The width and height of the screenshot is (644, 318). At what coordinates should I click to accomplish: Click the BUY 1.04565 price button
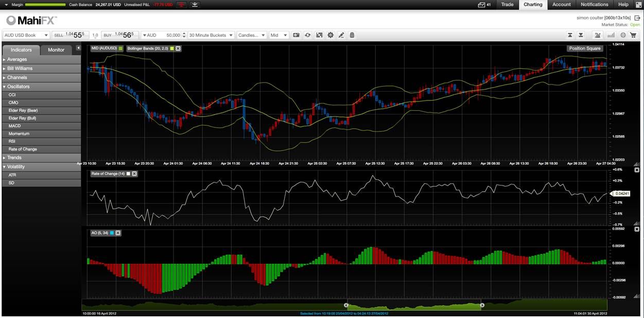click(x=120, y=35)
